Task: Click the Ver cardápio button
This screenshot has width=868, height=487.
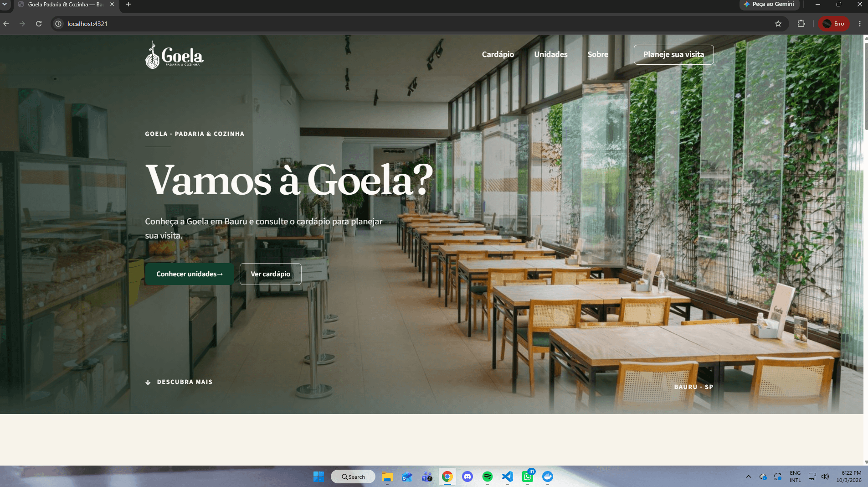Action: pos(271,274)
